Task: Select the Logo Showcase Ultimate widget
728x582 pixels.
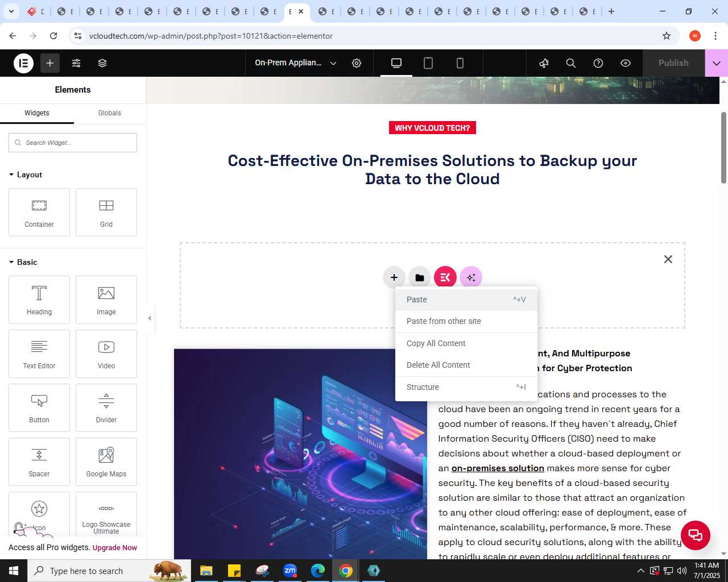Action: (106, 514)
